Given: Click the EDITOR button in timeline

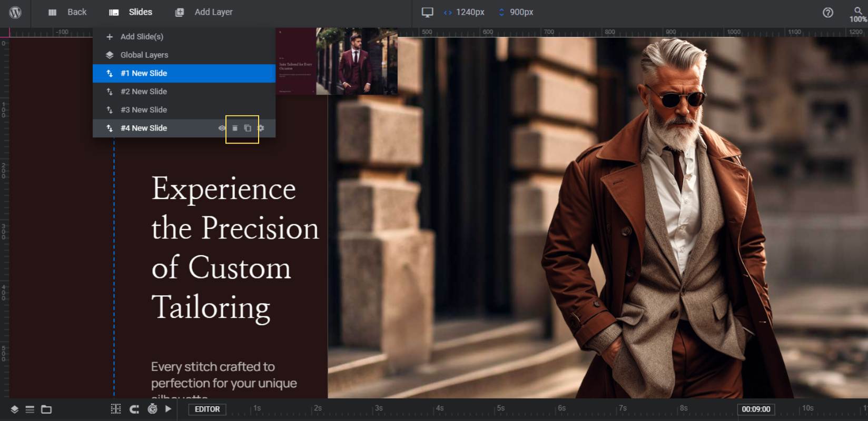Looking at the screenshot, I should [x=208, y=409].
